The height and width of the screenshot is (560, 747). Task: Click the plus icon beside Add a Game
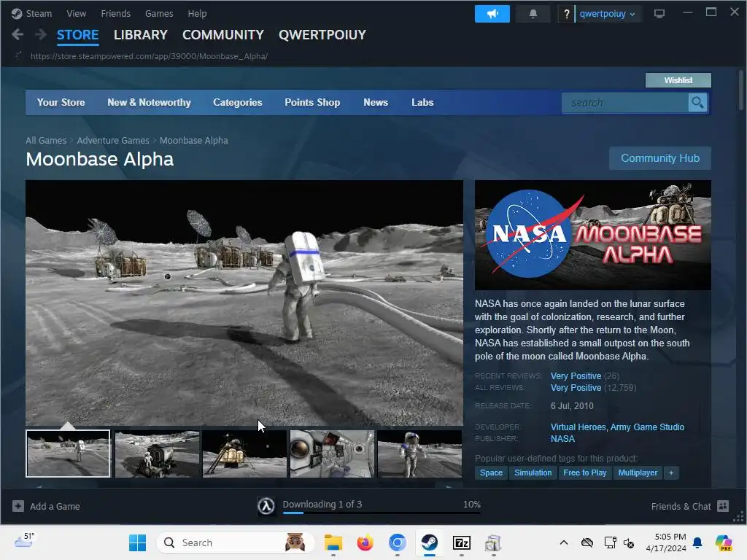pyautogui.click(x=18, y=506)
